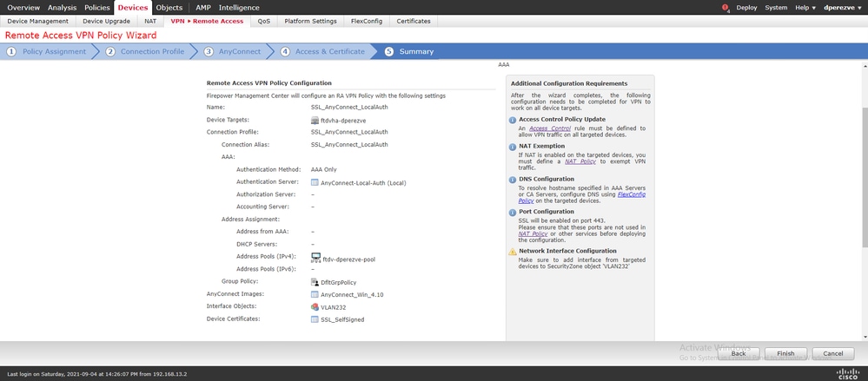This screenshot has width=868, height=381.
Task: Open the Policies menu
Action: [96, 8]
